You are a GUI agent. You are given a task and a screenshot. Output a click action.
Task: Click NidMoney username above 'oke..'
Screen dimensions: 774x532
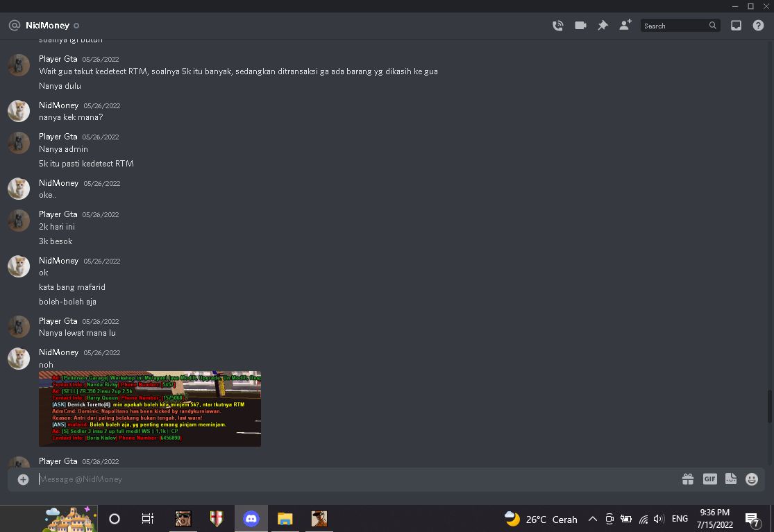click(59, 183)
